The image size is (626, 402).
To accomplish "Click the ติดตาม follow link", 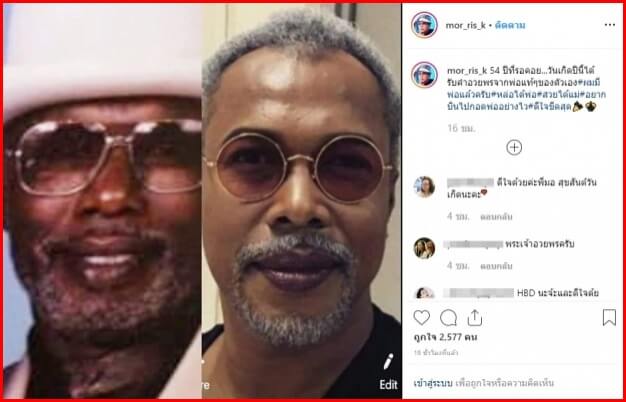I will pos(510,25).
